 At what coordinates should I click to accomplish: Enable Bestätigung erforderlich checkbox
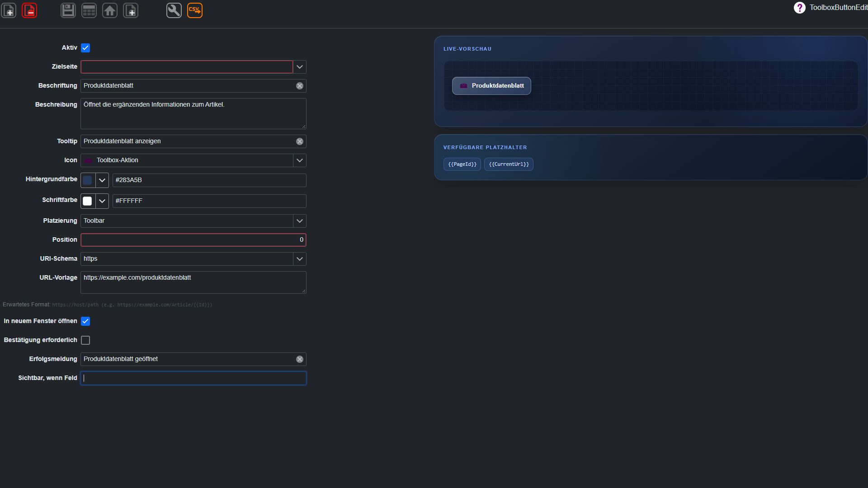pyautogui.click(x=85, y=340)
